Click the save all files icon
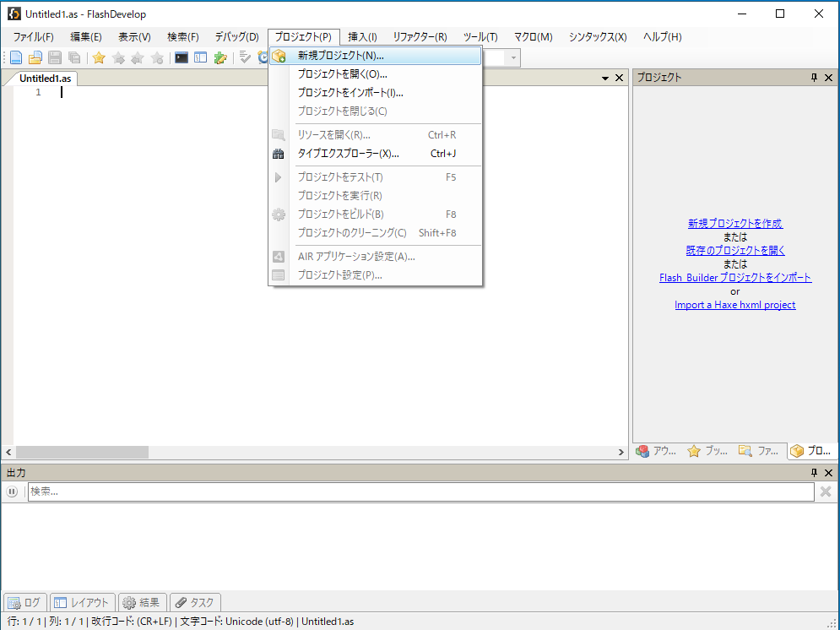Screen dimensions: 840x630 pos(74,57)
